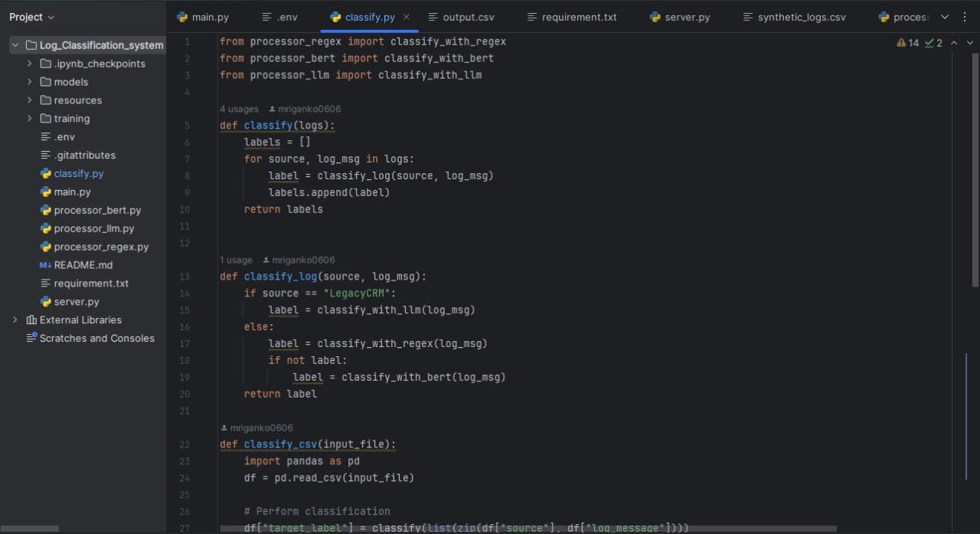Image resolution: width=980 pixels, height=534 pixels.
Task: Jump to next highlighted error arrow
Action: pyautogui.click(x=969, y=43)
